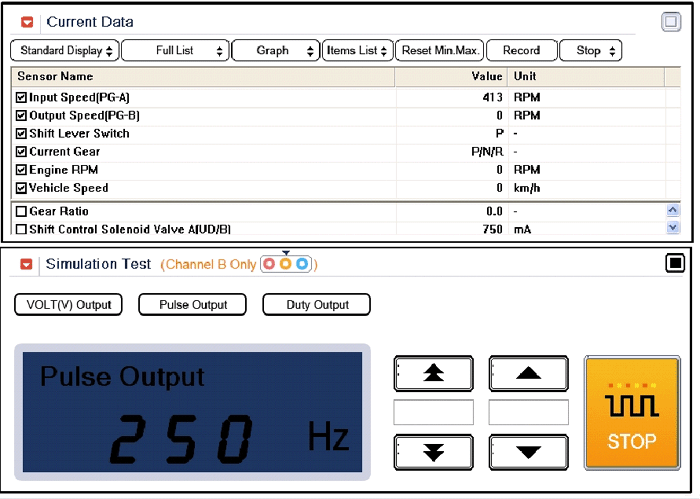
Task: Uncheck Vehicle Speed sensor
Action: coord(21,188)
